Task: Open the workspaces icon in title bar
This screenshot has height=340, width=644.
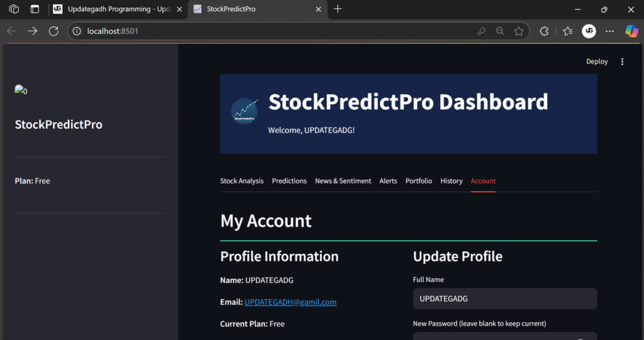Action: (14, 9)
